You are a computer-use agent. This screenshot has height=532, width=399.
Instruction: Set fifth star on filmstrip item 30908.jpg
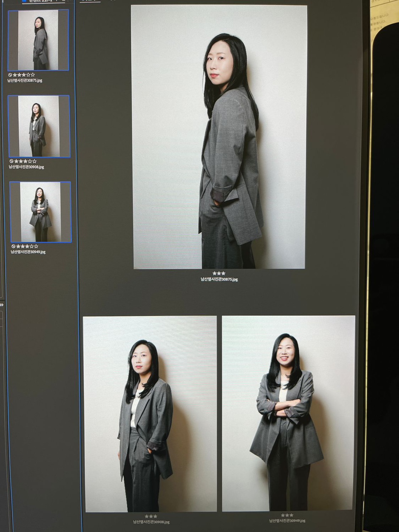pos(34,161)
